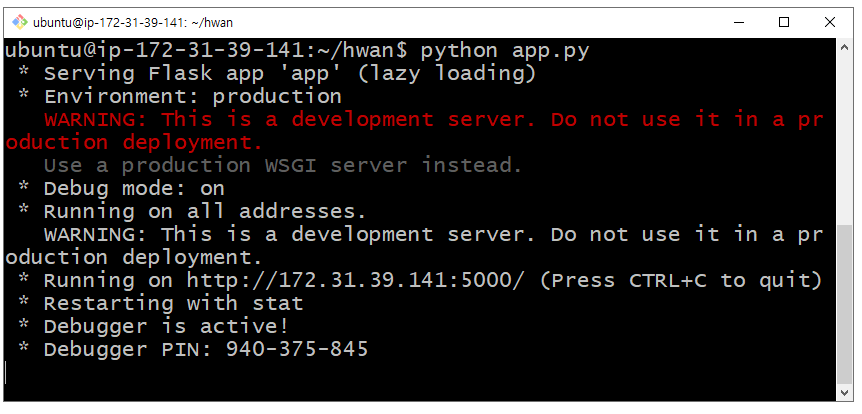This screenshot has width=862, height=414.
Task: Click the prompt 'ubuntu@ip-172-31-39-141:~/hwan$'
Action: tap(206, 51)
